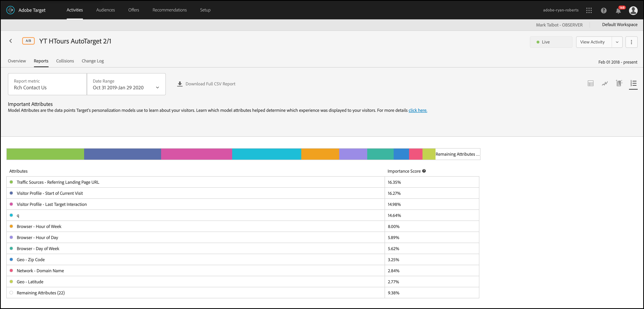Open the app switcher grid icon
Viewport: 644px width, 309px height.
[x=589, y=10]
